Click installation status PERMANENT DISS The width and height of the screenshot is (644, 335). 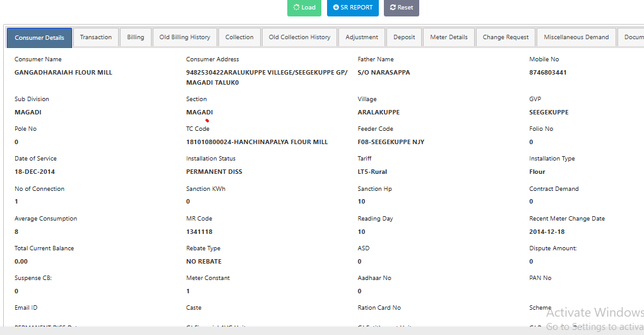pos(214,172)
